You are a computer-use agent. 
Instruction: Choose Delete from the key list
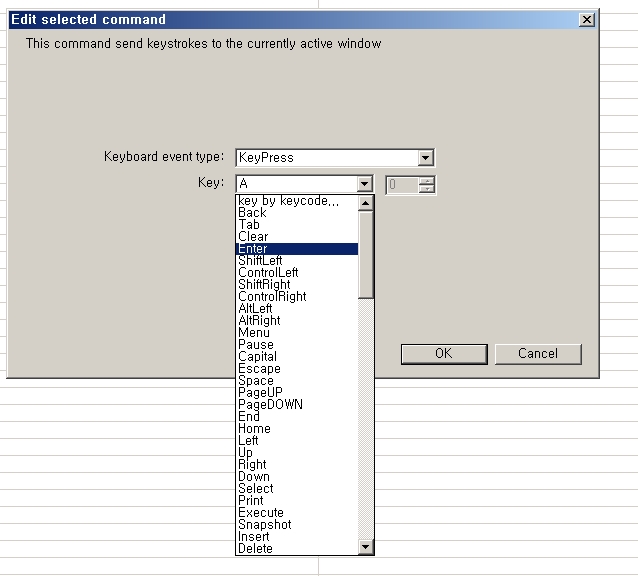point(297,549)
